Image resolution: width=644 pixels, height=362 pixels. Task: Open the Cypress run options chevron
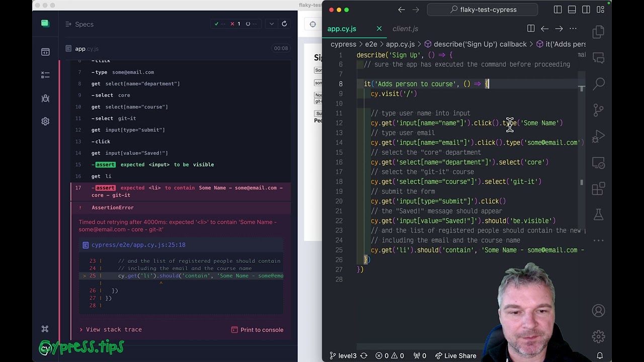[x=272, y=24]
